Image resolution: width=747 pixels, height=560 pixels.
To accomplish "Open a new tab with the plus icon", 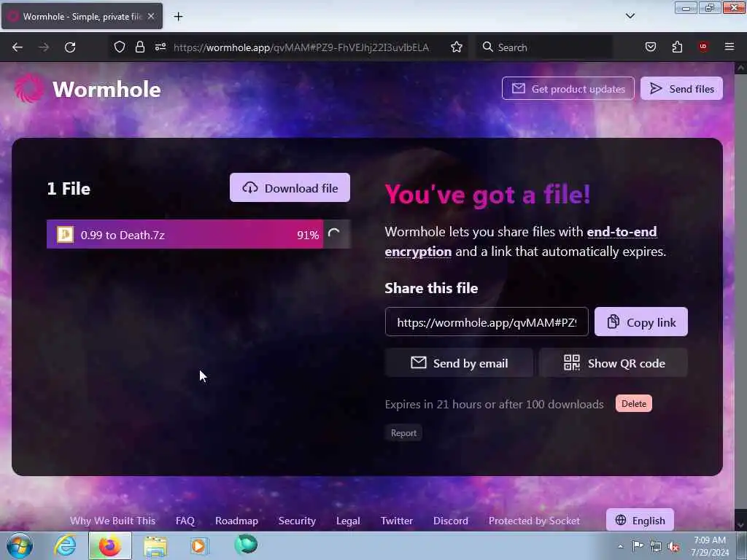I will (178, 17).
